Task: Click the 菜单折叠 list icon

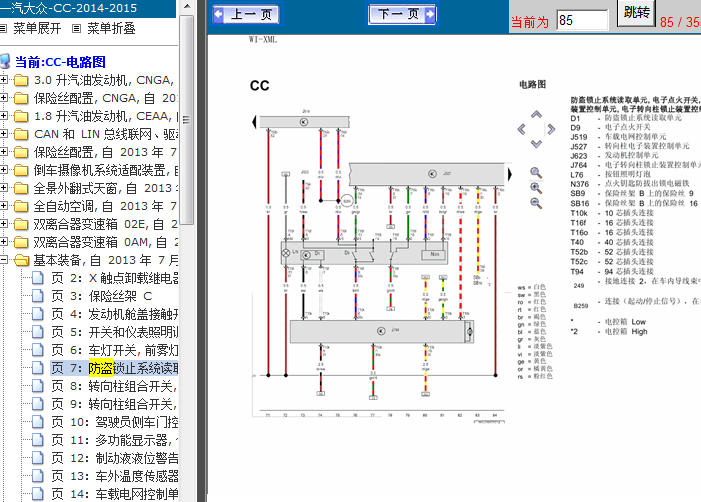Action: click(77, 29)
